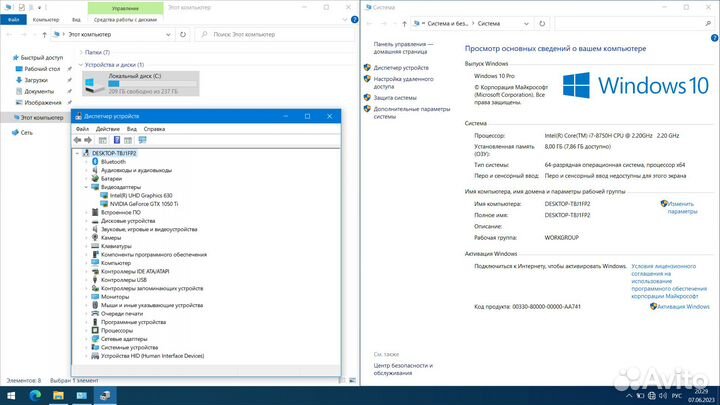Click the Help icon in Device Manager toolbar
The width and height of the screenshot is (720, 405).
(x=117, y=140)
